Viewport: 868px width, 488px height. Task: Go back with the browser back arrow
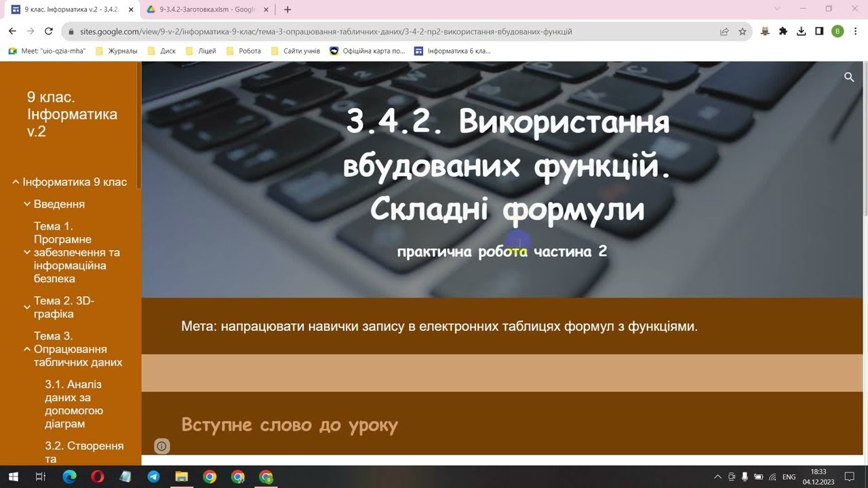[x=12, y=31]
